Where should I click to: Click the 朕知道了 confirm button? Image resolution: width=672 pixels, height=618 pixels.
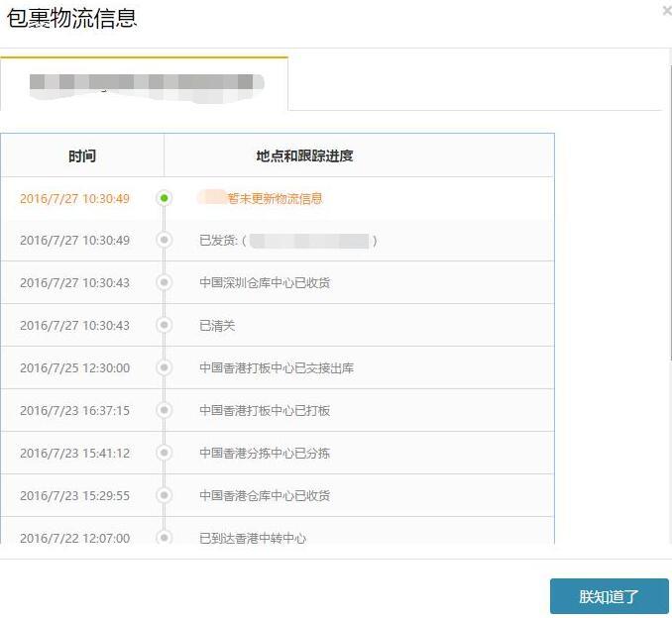pyautogui.click(x=609, y=596)
